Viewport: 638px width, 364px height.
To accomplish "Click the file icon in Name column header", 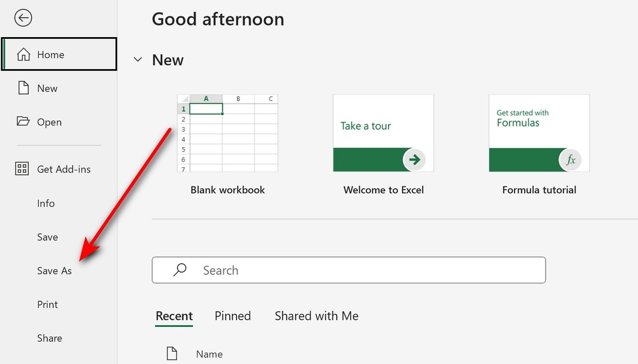I will [171, 354].
